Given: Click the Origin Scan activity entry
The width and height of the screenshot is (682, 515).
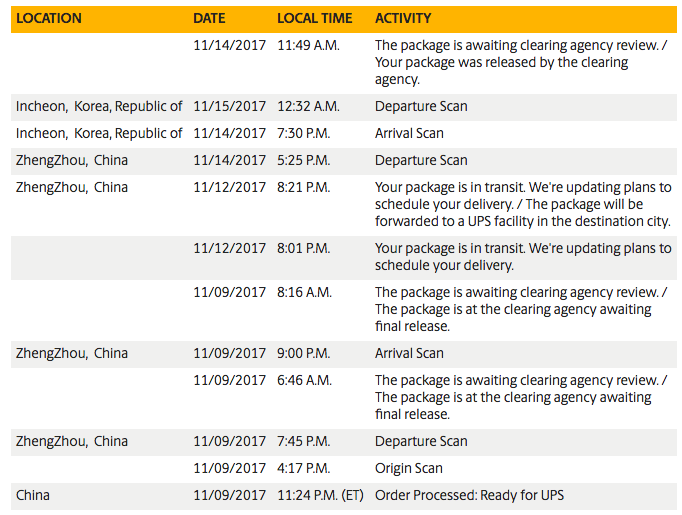Looking at the screenshot, I should coord(408,468).
